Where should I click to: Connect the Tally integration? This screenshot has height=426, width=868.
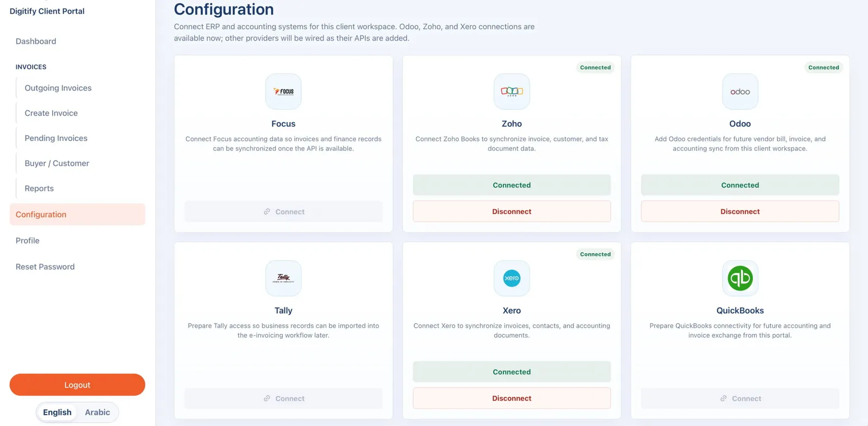tap(283, 398)
